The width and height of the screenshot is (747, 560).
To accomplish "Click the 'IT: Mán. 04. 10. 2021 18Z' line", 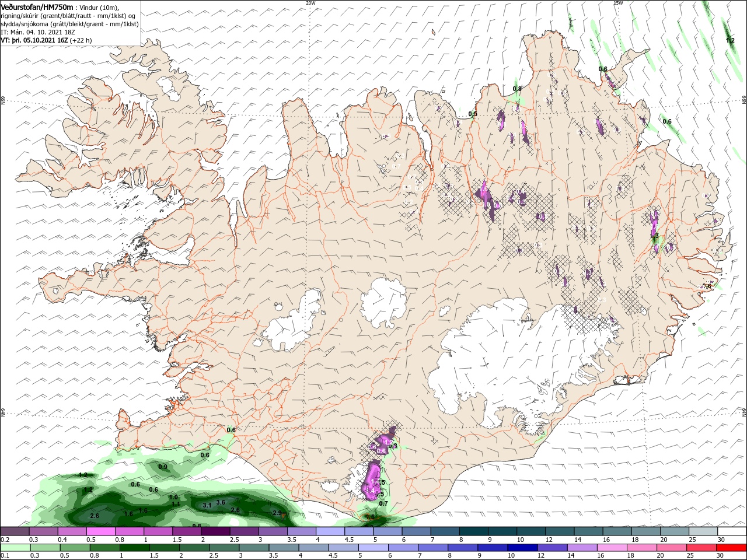I will point(37,32).
